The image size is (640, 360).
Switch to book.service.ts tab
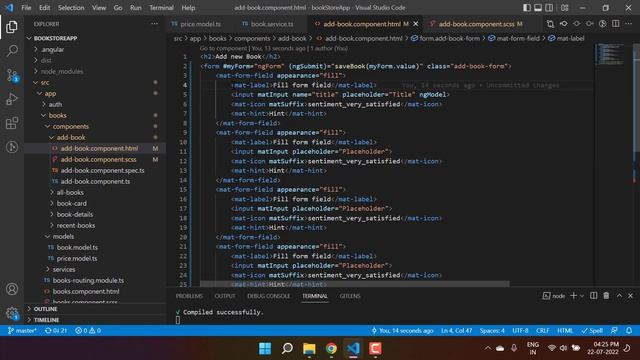268,24
